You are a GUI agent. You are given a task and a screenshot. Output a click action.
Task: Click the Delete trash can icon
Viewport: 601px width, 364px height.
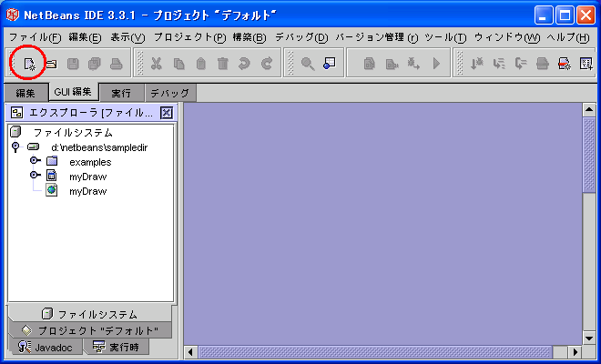223,64
